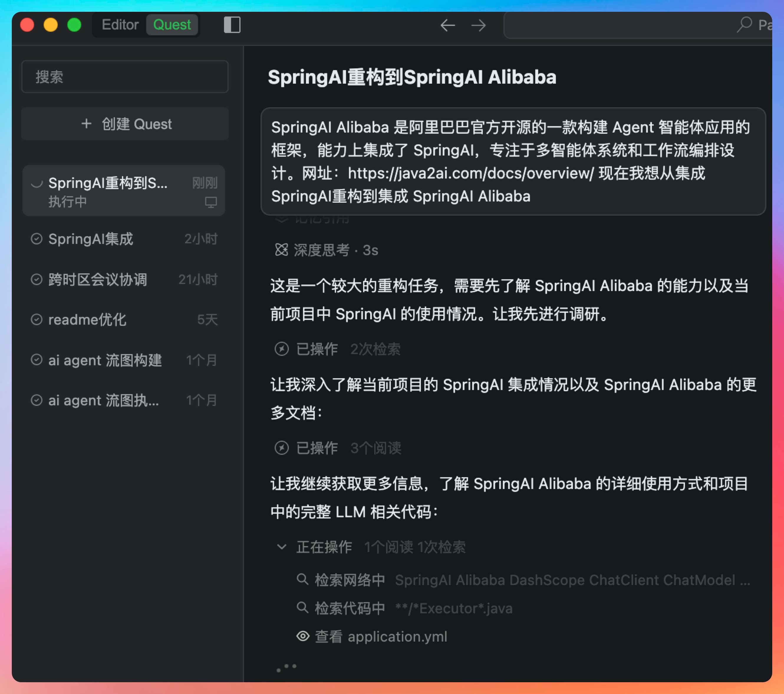784x694 pixels.
Task: Switch to the Quest tab
Action: pyautogui.click(x=172, y=25)
